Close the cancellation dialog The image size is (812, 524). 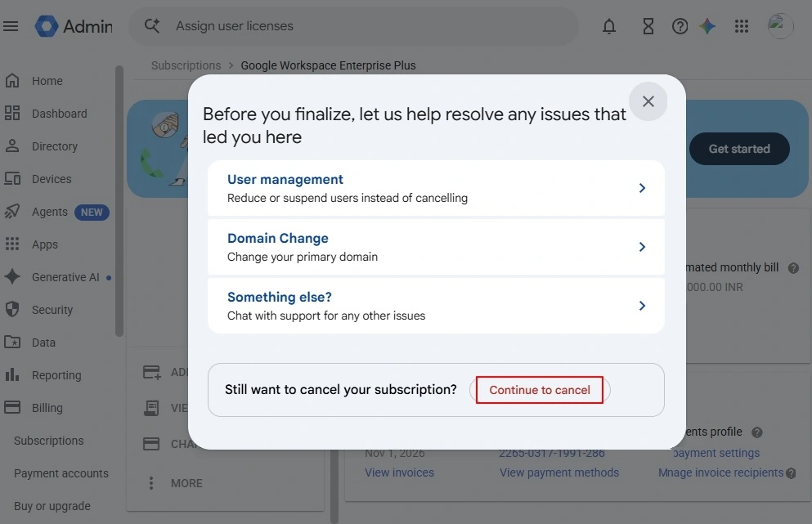pyautogui.click(x=648, y=101)
